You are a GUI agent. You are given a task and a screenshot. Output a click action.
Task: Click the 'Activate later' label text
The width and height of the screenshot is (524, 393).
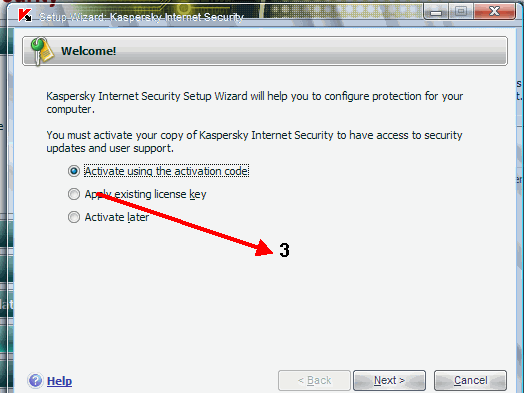(x=117, y=217)
